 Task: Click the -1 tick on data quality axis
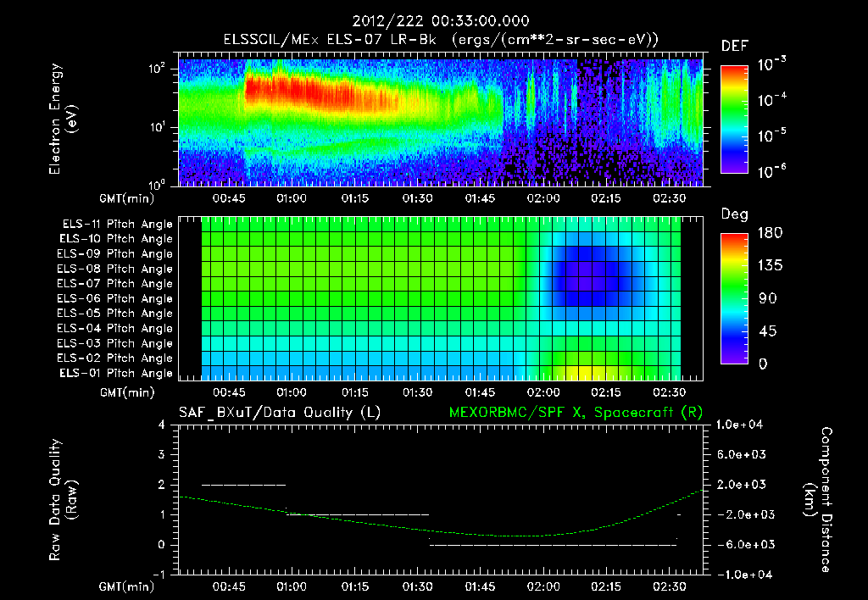[x=159, y=575]
